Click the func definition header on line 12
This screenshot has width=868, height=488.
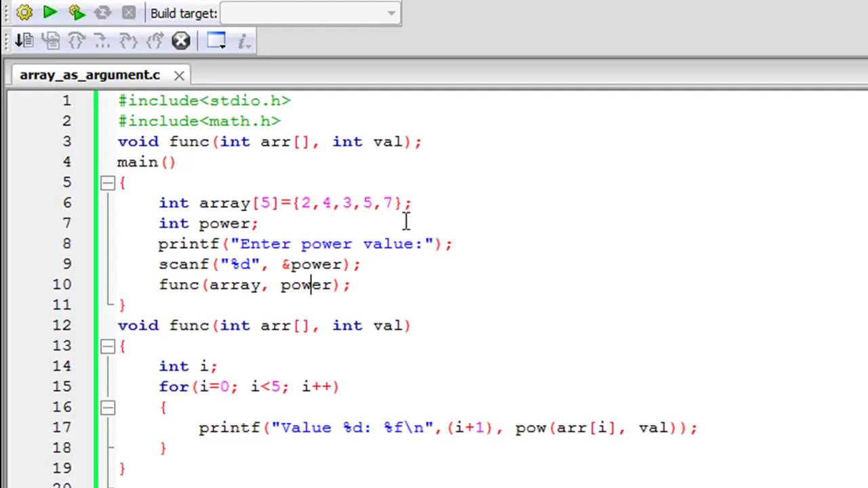tap(264, 325)
